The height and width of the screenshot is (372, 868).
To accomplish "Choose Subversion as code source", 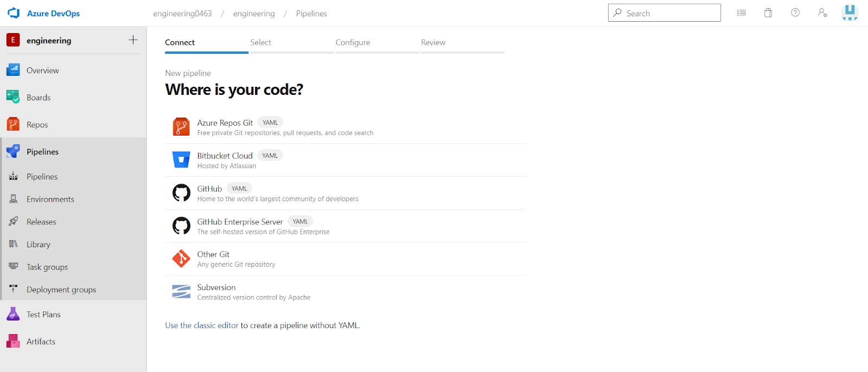I will pyautogui.click(x=346, y=292).
